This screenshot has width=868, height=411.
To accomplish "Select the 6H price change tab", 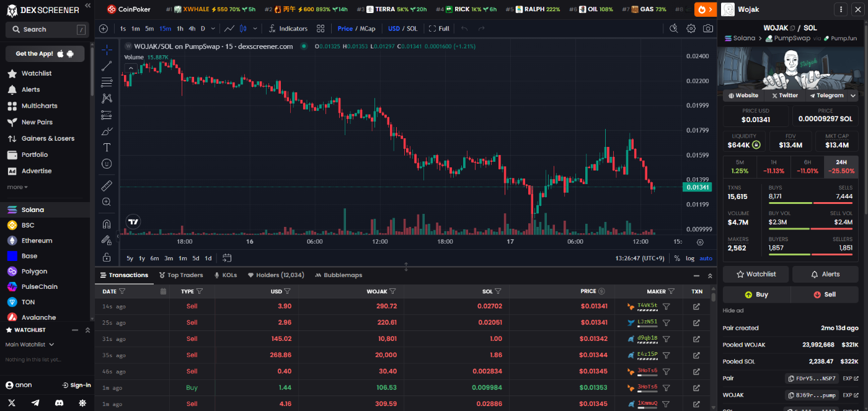I will pyautogui.click(x=807, y=166).
